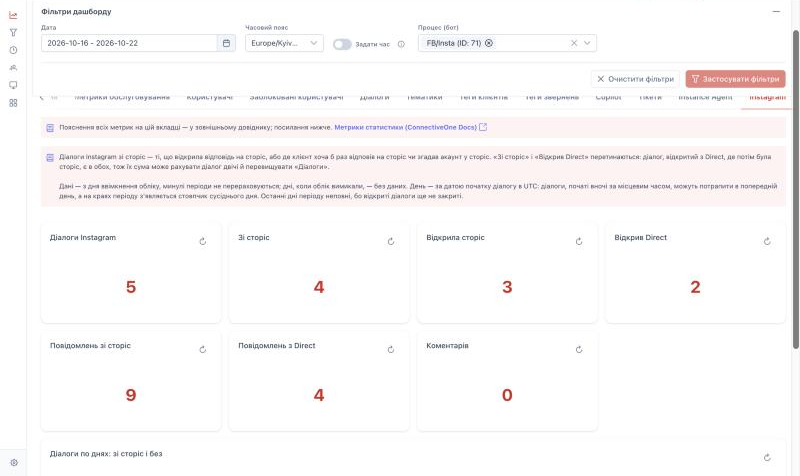Open Метрики статистики (ConnectiveOne Docs) link

tap(405, 127)
